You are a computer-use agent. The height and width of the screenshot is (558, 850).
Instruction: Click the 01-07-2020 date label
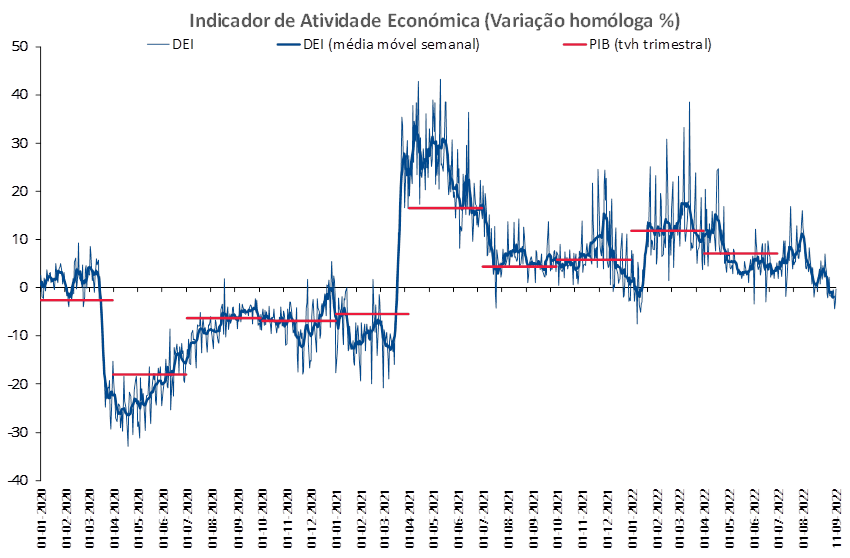[188, 518]
